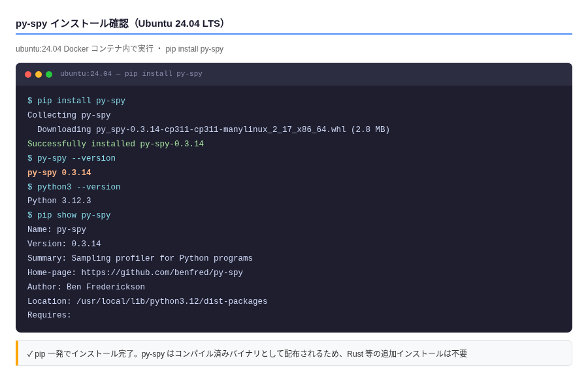Click the line 'Author: Ben Frederickson'
The width and height of the screenshot is (588, 392).
coord(86,287)
